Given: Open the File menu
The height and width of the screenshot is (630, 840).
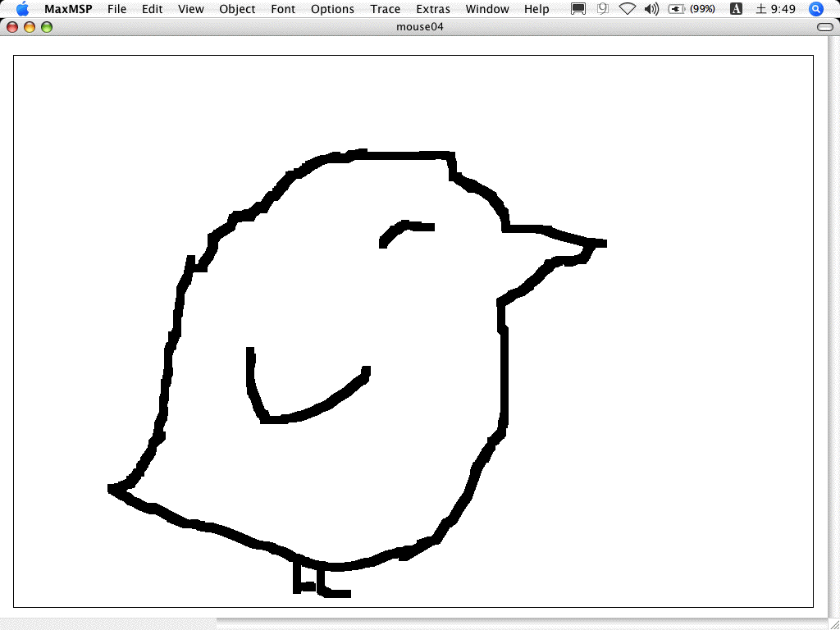Looking at the screenshot, I should (116, 9).
